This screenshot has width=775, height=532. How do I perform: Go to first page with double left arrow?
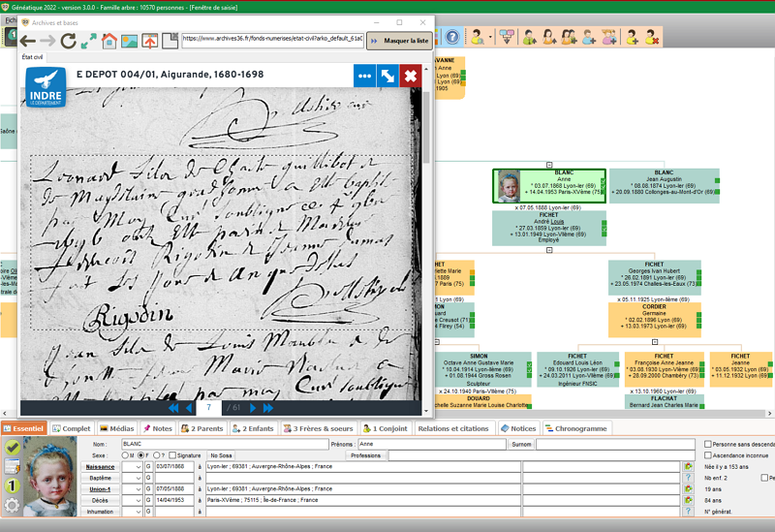(173, 408)
